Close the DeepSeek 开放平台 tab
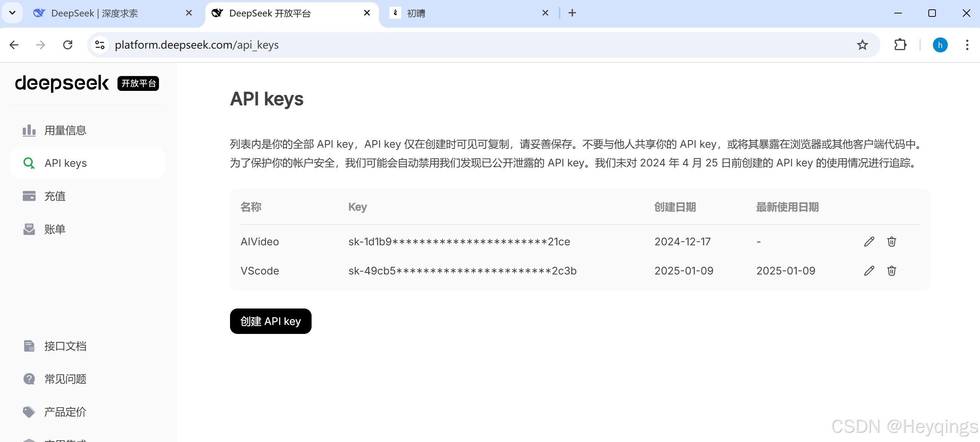Screen dimensions: 980x442 (x=367, y=13)
